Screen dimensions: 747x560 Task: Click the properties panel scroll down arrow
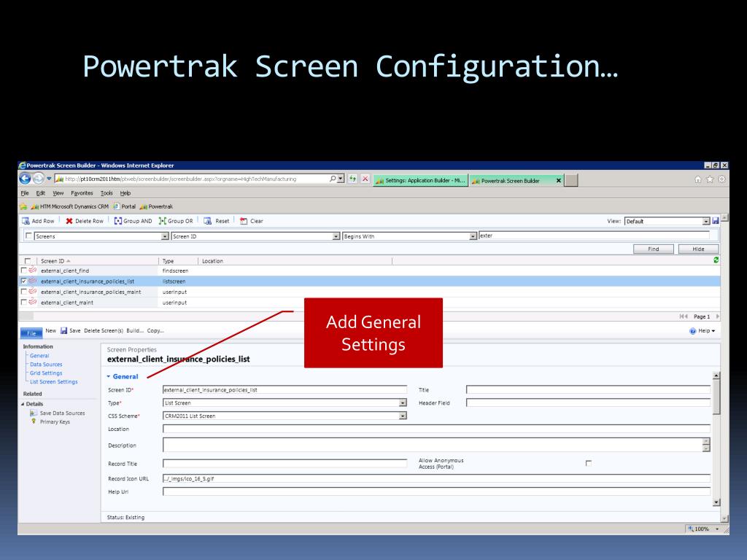click(x=716, y=502)
